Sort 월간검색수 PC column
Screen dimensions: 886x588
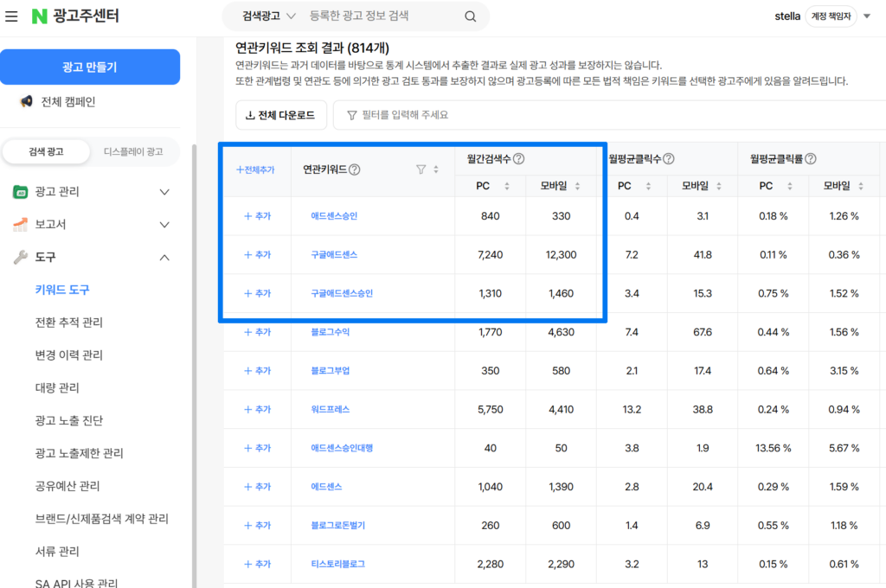click(x=507, y=186)
